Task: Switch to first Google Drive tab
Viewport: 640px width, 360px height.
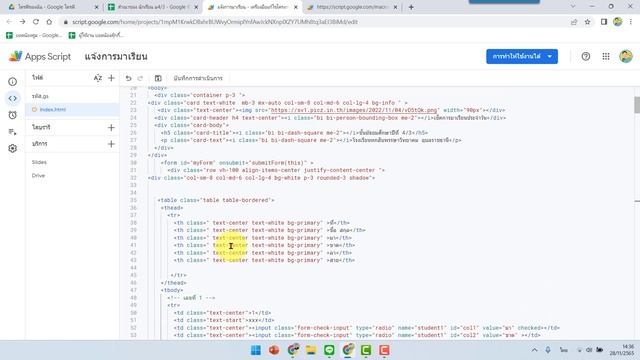Action: (x=53, y=7)
